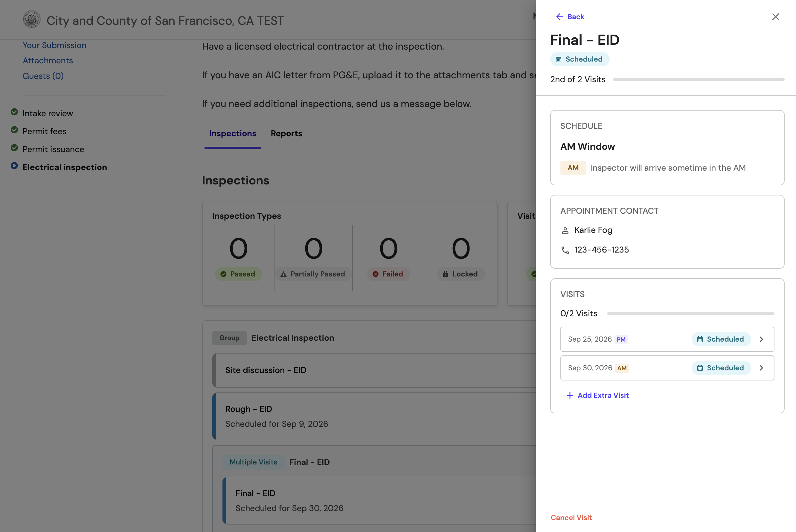Click the Failed status badge
The width and height of the screenshot is (796, 532).
pyautogui.click(x=388, y=274)
